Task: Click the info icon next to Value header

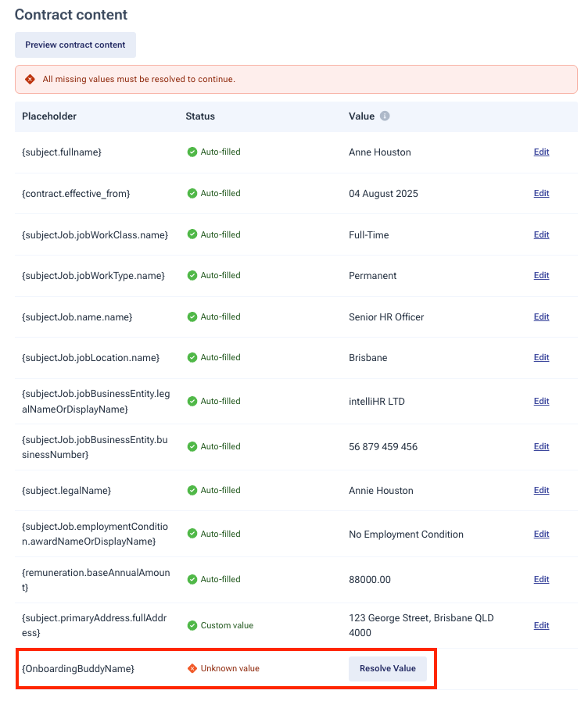Action: point(385,116)
